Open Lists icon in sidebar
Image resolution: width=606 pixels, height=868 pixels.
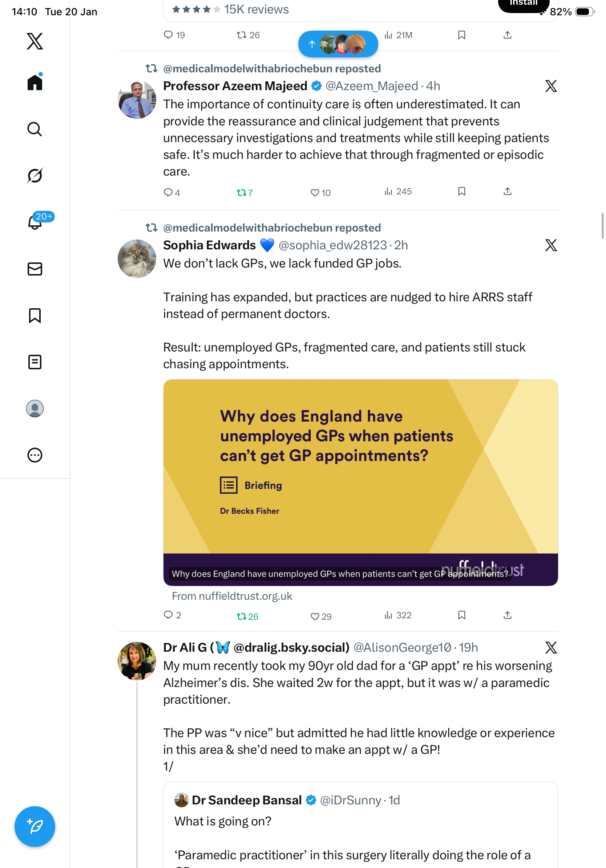35,362
